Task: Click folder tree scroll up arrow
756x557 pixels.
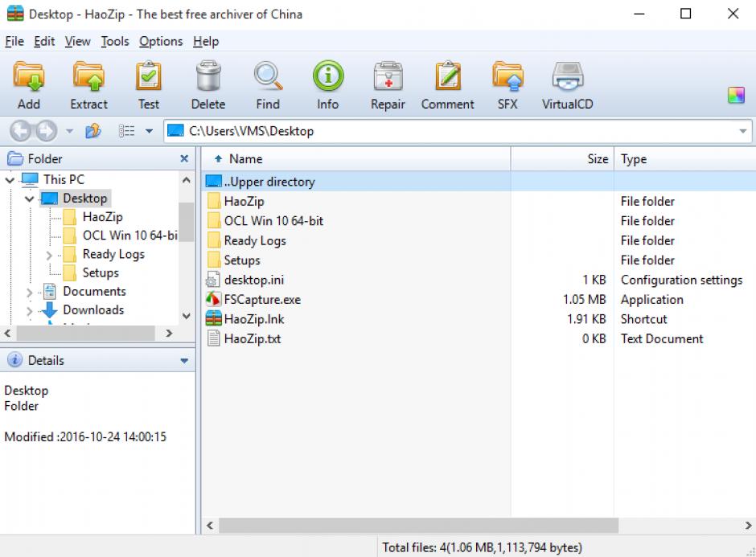Action: coord(187,180)
